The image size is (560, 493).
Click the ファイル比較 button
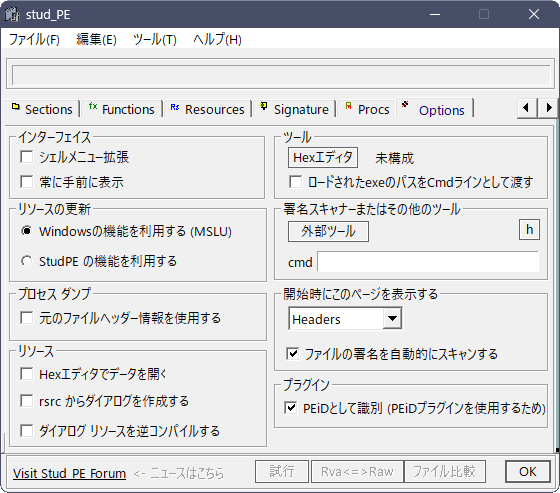click(445, 472)
